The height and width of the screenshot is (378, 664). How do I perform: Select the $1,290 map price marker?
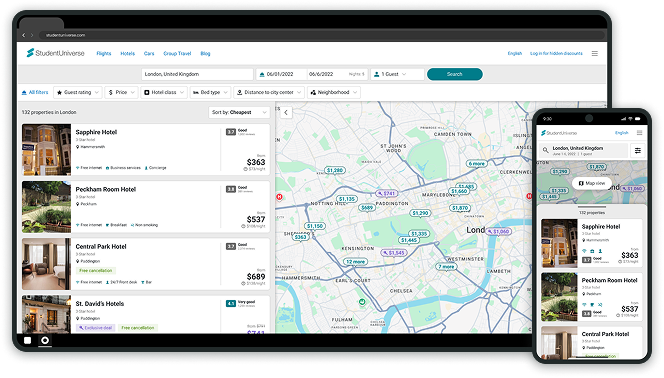point(421,213)
